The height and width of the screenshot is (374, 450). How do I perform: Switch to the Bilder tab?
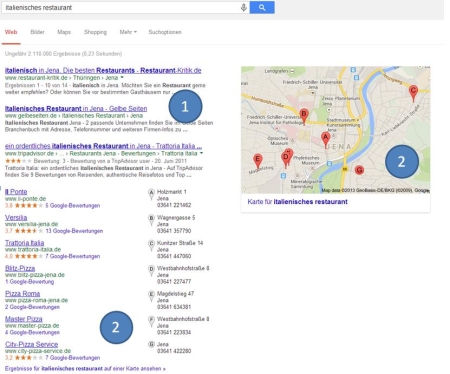(x=37, y=32)
